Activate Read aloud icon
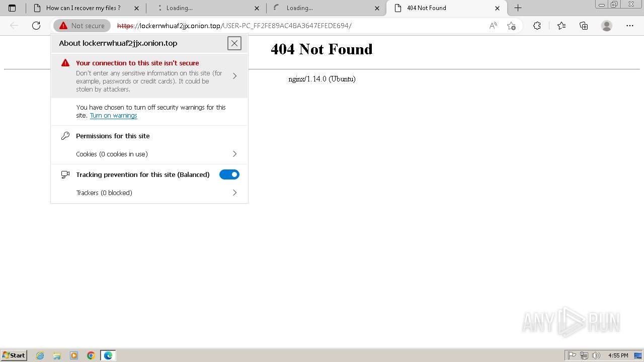644x362 pixels. (493, 26)
